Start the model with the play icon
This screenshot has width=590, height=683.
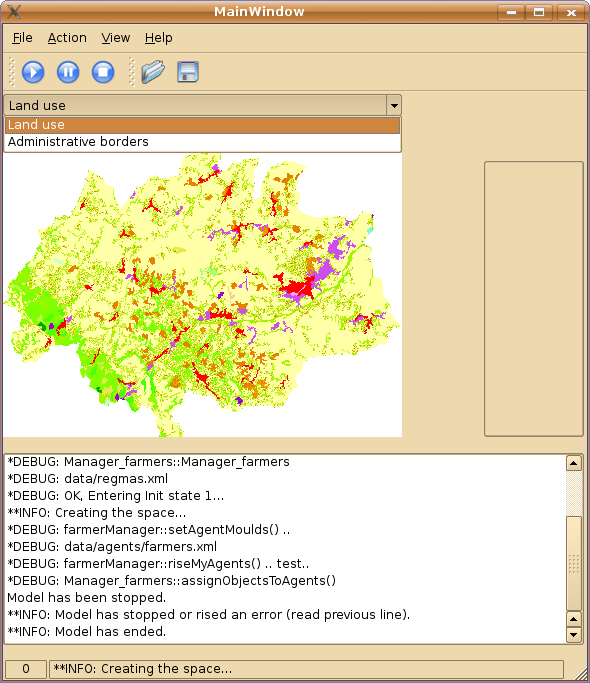tap(33, 72)
